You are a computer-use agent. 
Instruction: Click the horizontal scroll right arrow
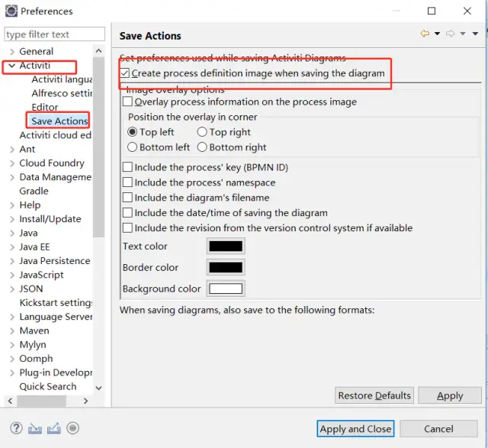(86, 401)
